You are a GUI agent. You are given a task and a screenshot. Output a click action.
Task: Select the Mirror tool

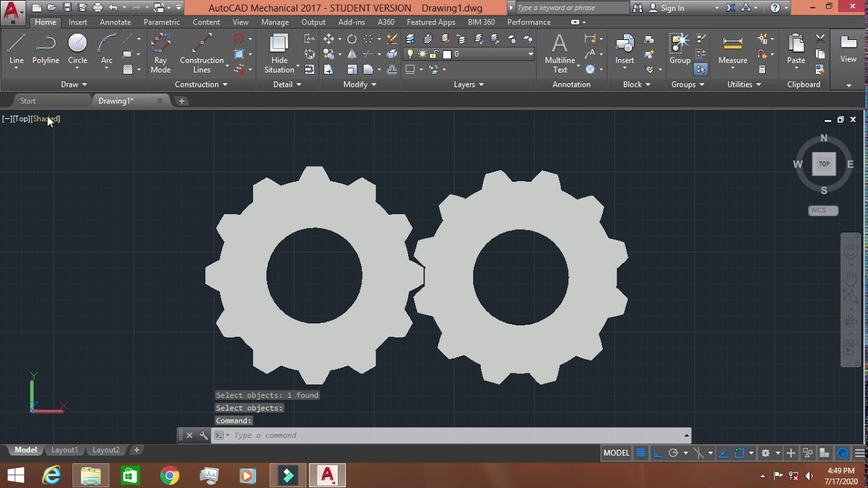352,54
